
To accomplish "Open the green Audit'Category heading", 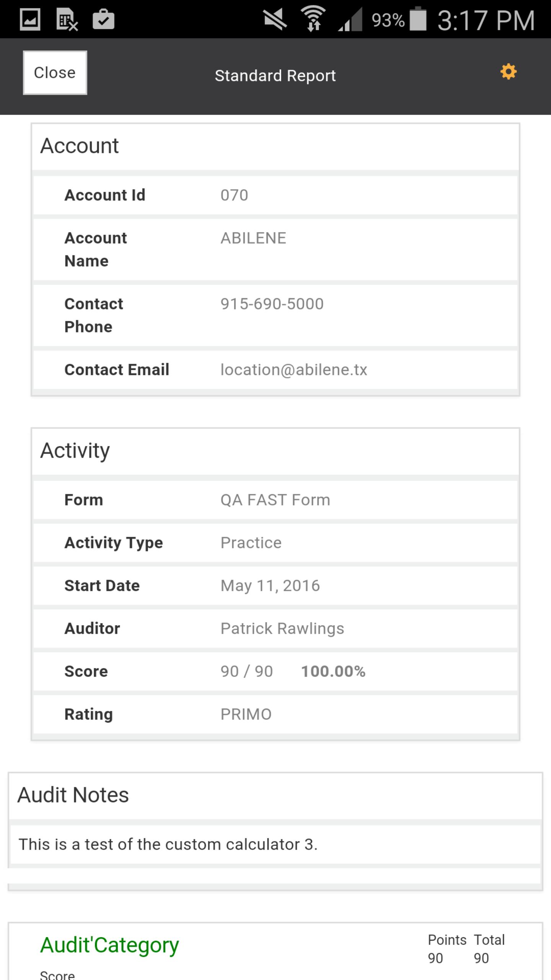I will [109, 945].
